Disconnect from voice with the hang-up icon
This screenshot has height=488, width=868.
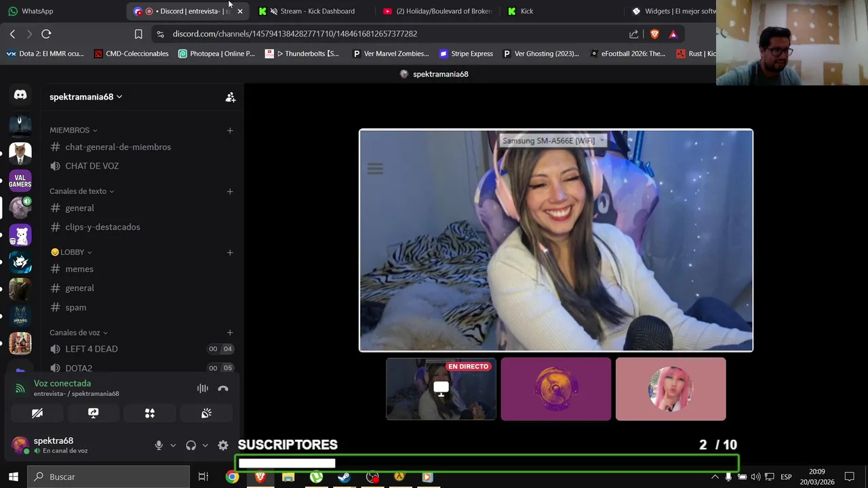pyautogui.click(x=223, y=388)
